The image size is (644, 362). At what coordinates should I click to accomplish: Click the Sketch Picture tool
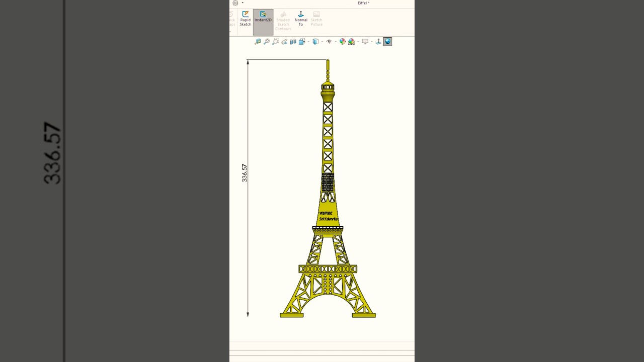pyautogui.click(x=316, y=19)
